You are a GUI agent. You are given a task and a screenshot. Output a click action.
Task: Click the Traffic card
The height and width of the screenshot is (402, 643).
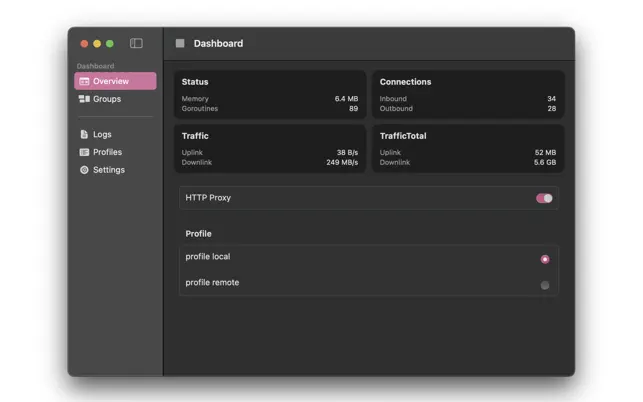tap(270, 148)
